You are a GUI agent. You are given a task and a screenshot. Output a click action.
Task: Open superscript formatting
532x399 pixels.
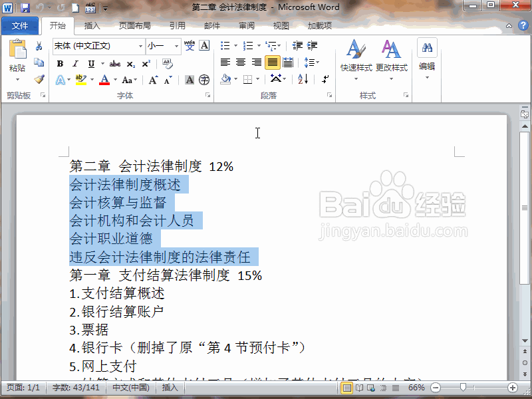[x=145, y=64]
